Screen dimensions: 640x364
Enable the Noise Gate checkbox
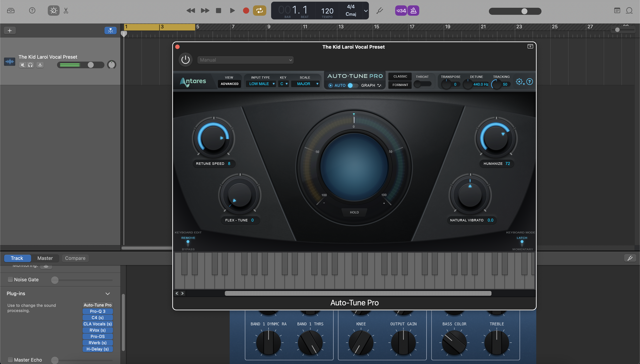pyautogui.click(x=10, y=280)
